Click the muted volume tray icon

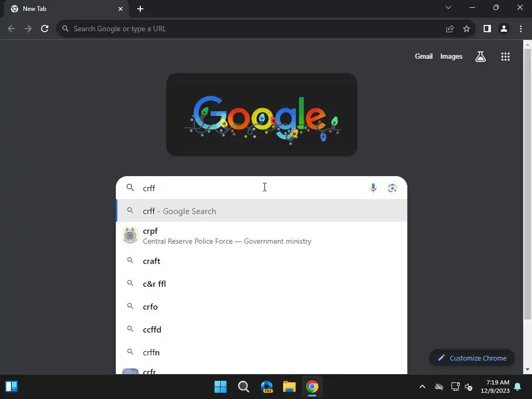469,387
